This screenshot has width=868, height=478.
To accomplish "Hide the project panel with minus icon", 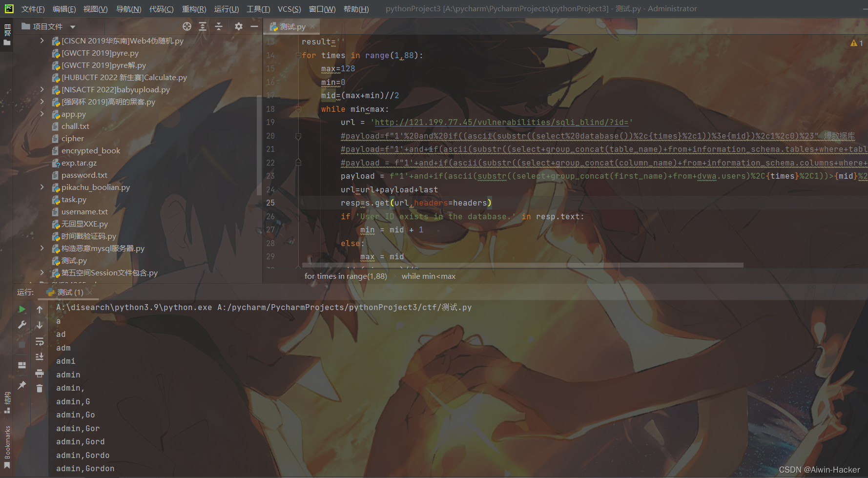I will coord(254,26).
